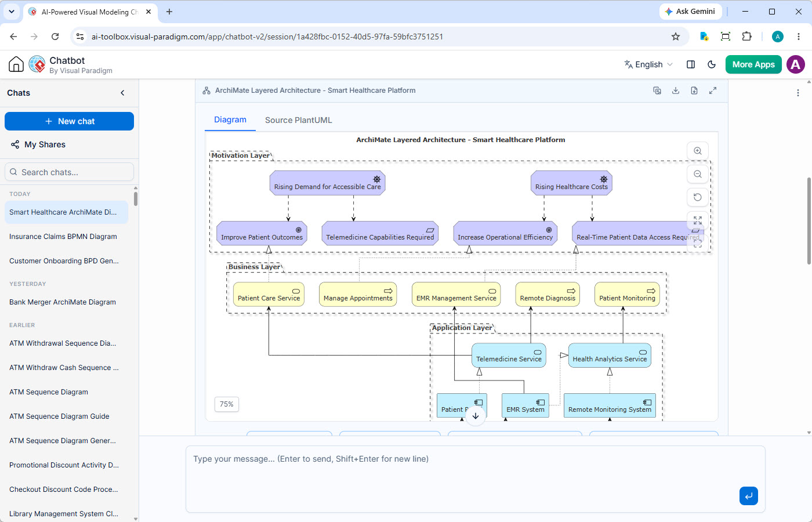Click the browser address bar URL

[x=267, y=37]
